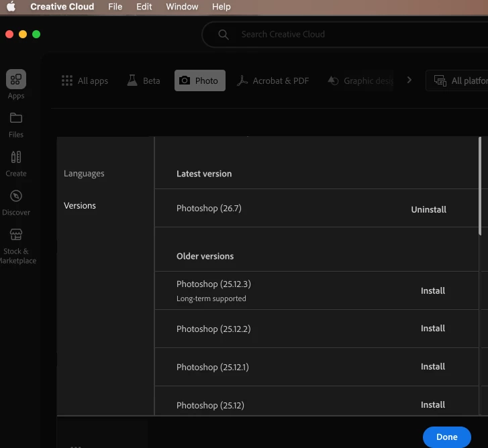Click the All apps grid icon

point(67,80)
